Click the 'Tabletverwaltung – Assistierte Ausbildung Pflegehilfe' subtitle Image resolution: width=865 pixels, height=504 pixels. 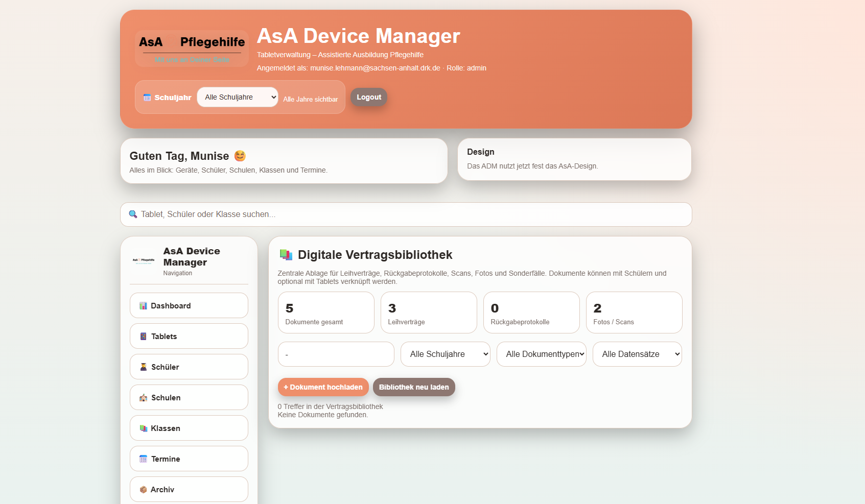[x=340, y=55]
